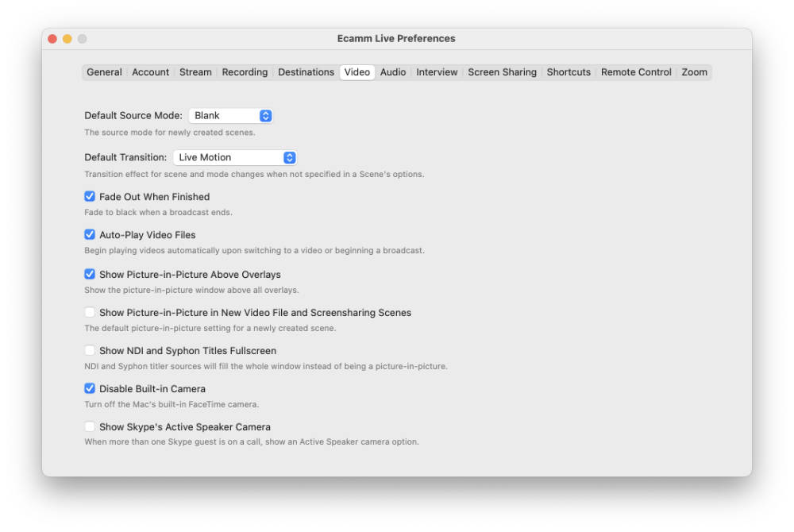Toggle Show Picture-in-Picture Above Overlays
794x532 pixels.
point(90,275)
